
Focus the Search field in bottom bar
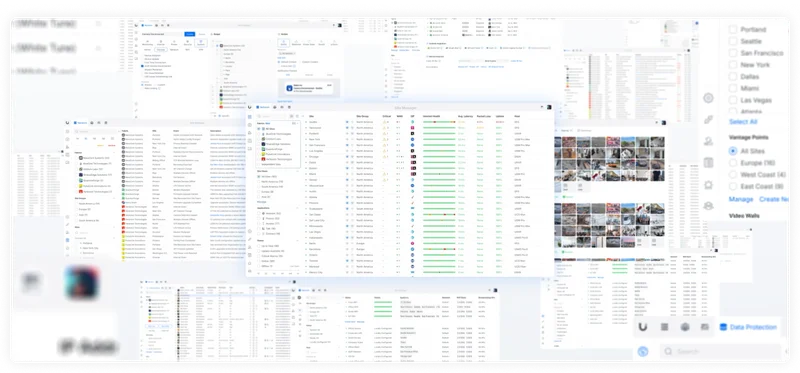(x=720, y=352)
